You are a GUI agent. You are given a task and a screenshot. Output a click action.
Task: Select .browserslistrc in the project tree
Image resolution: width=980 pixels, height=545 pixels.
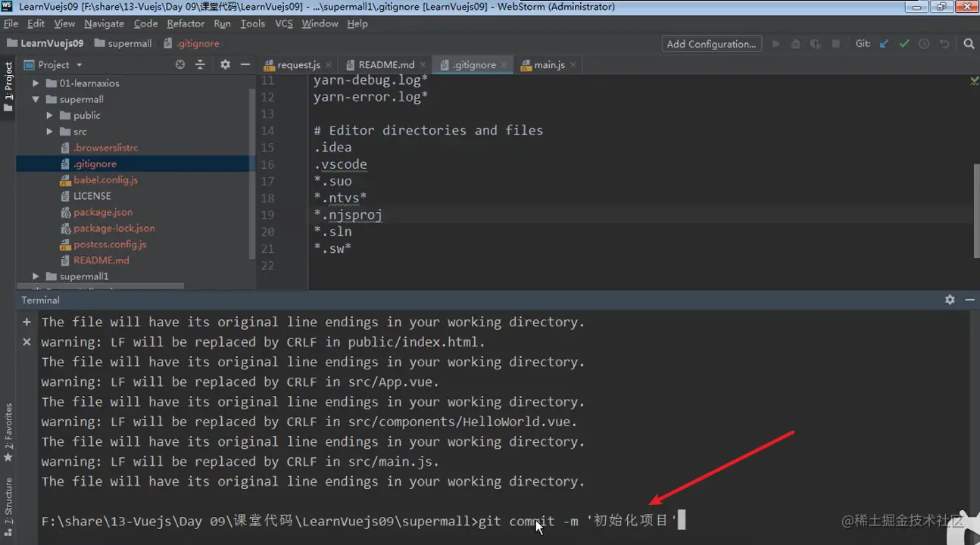(105, 148)
